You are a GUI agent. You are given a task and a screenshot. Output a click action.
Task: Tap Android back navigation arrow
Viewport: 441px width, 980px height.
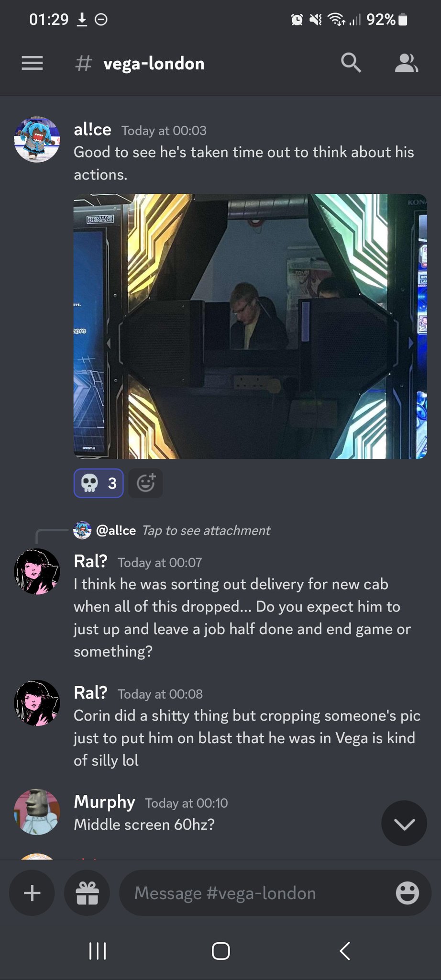[344, 951]
